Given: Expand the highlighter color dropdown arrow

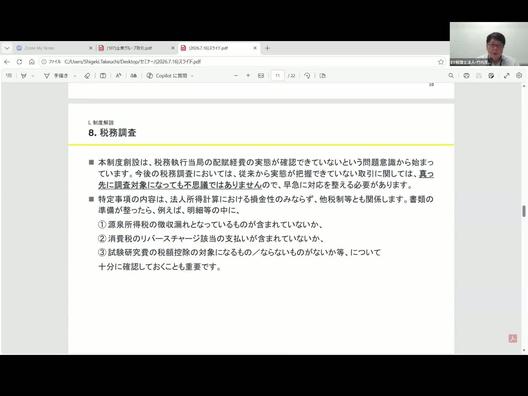Looking at the screenshot, I should (33, 76).
